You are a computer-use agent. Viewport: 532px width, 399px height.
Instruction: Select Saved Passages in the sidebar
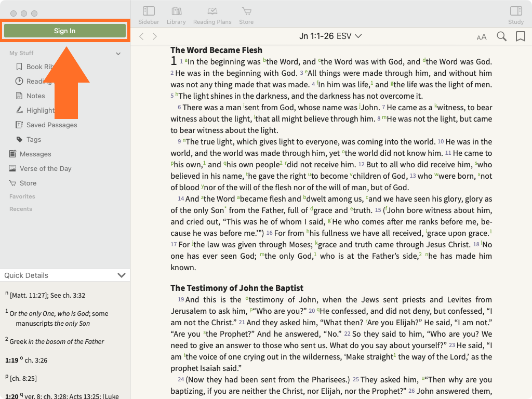click(51, 125)
